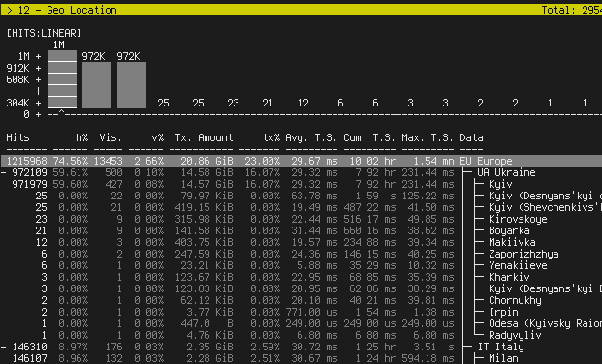The image size is (602, 364).
Task: Click the hits value 971979
Action: [x=29, y=185]
